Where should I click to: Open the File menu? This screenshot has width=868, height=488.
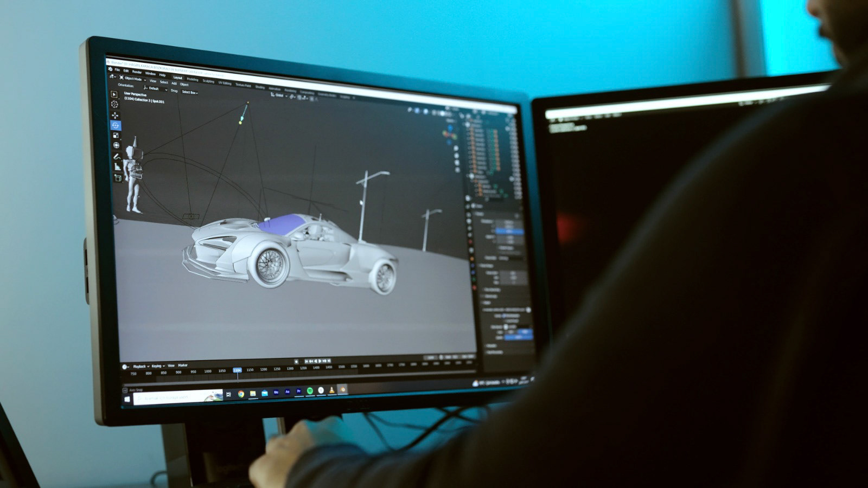tap(117, 70)
